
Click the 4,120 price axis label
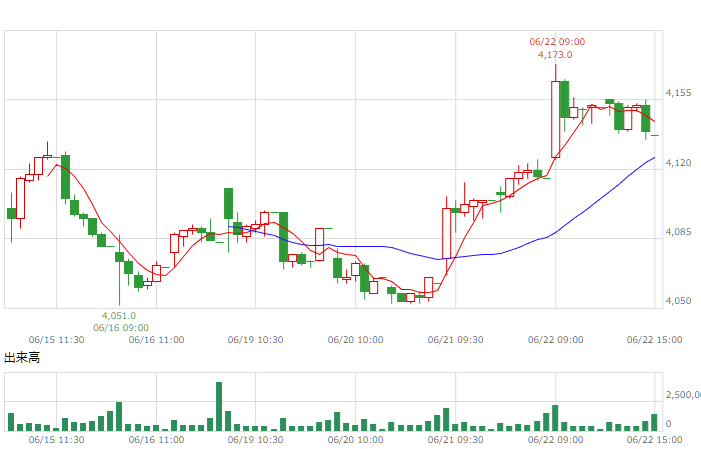pos(678,162)
